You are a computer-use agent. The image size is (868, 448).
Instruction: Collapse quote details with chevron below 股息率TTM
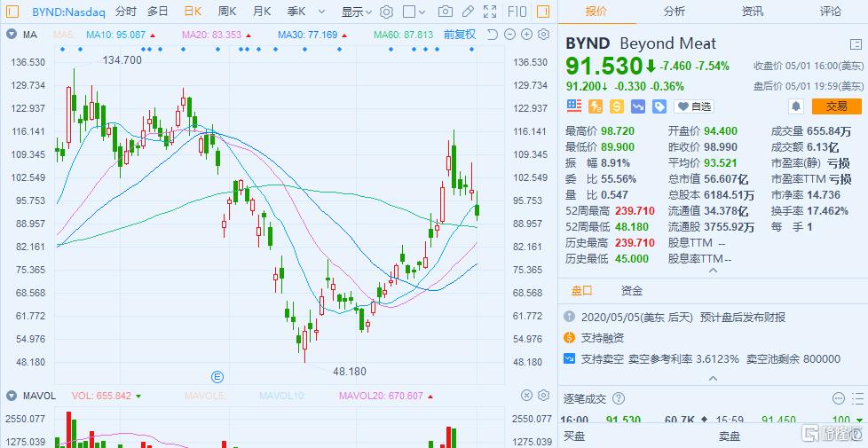click(x=713, y=271)
